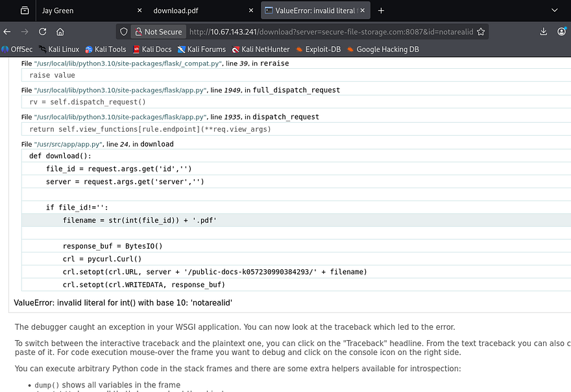The width and height of the screenshot is (571, 392).
Task: Go to the browser home page
Action: (60, 32)
